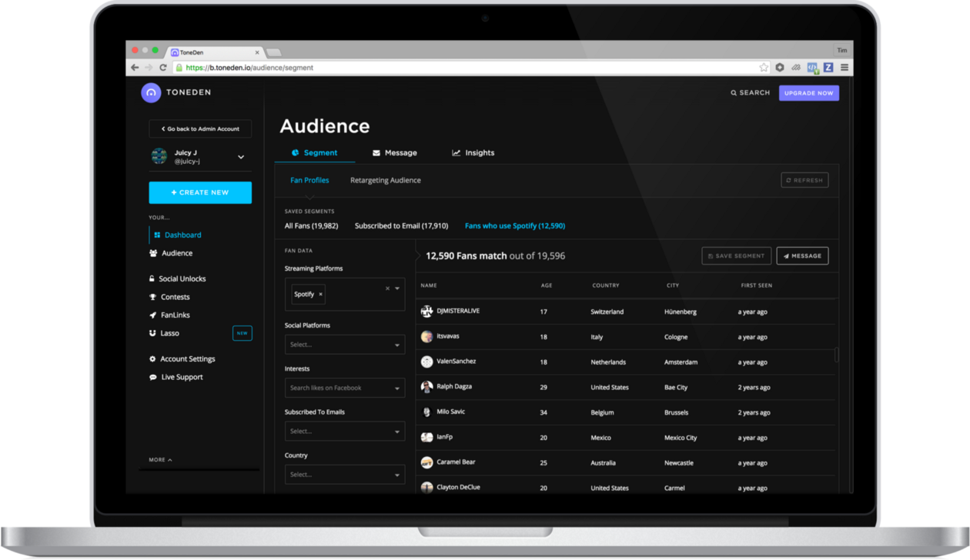The width and height of the screenshot is (970, 560).
Task: Open Lasso magnet icon
Action: coord(152,333)
